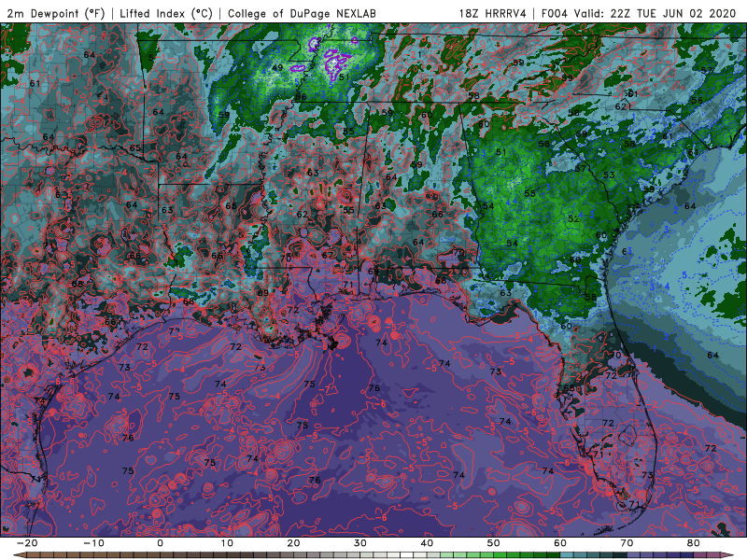747x560 pixels.
Task: Click the -20 tick label on the color scale
Action: coord(27,543)
